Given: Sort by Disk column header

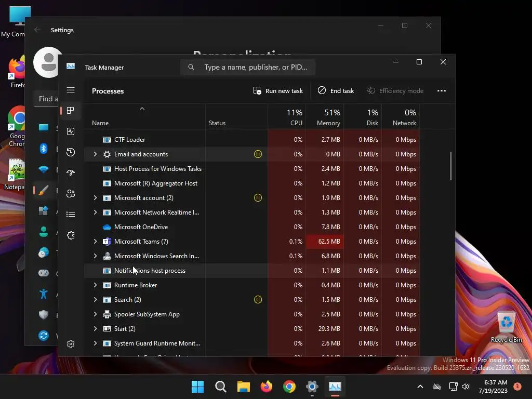Looking at the screenshot, I should coord(363,117).
